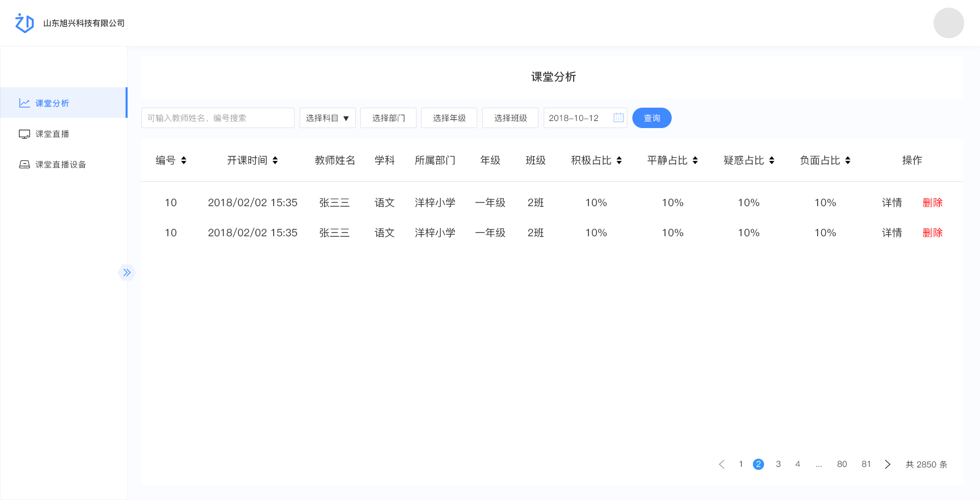Click 删除 on the second table row
Viewport: 980px width, 500px height.
click(x=933, y=233)
